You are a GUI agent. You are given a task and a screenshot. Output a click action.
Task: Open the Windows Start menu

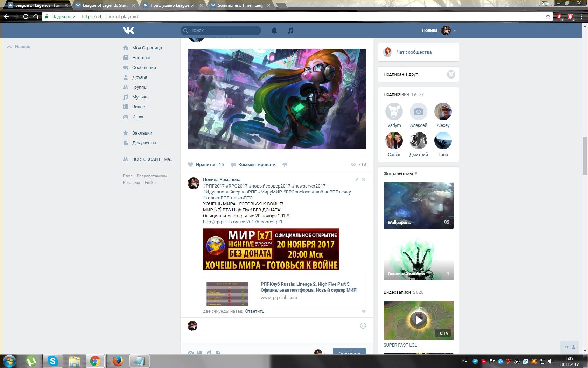[x=9, y=361]
